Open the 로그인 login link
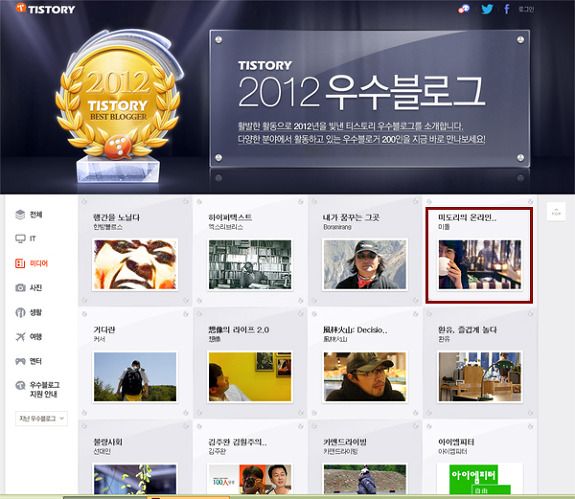Image resolution: width=575 pixels, height=499 pixels. click(526, 9)
